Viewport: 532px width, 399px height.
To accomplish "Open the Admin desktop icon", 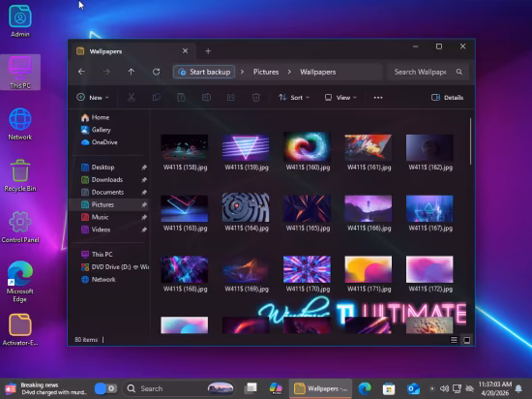I will coord(20,21).
